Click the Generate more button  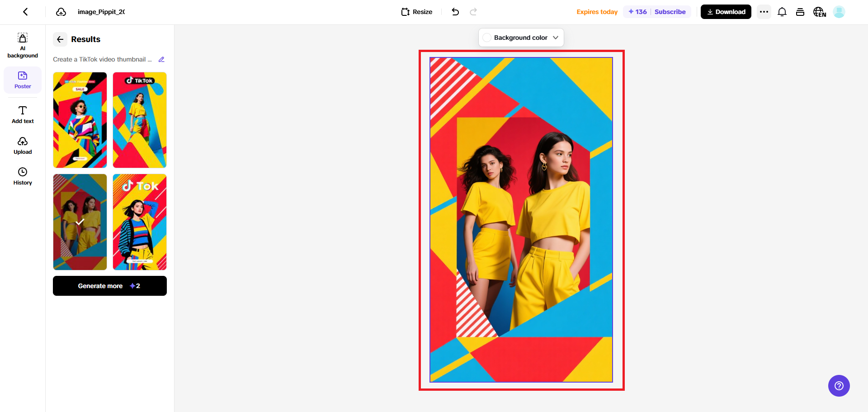point(109,285)
